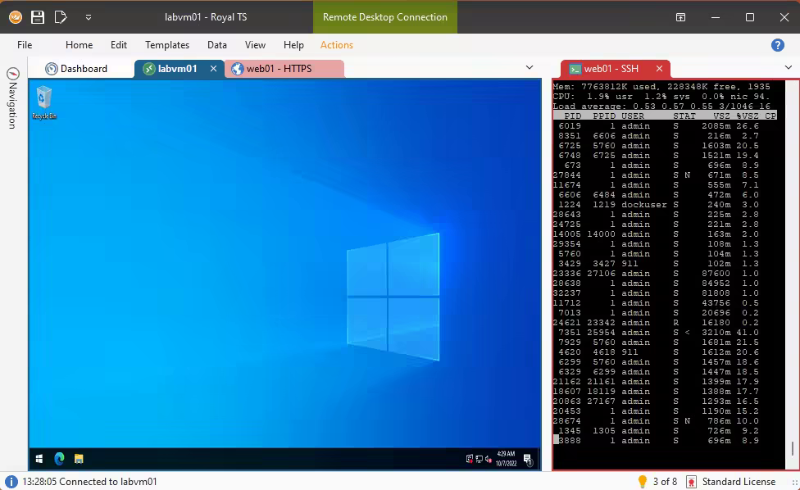Open the blue Help question mark icon
Image resolution: width=800 pixels, height=490 pixels.
[777, 45]
